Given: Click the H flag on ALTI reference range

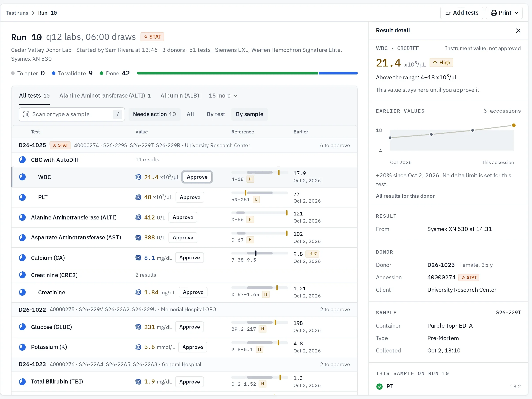Looking at the screenshot, I should tap(250, 220).
